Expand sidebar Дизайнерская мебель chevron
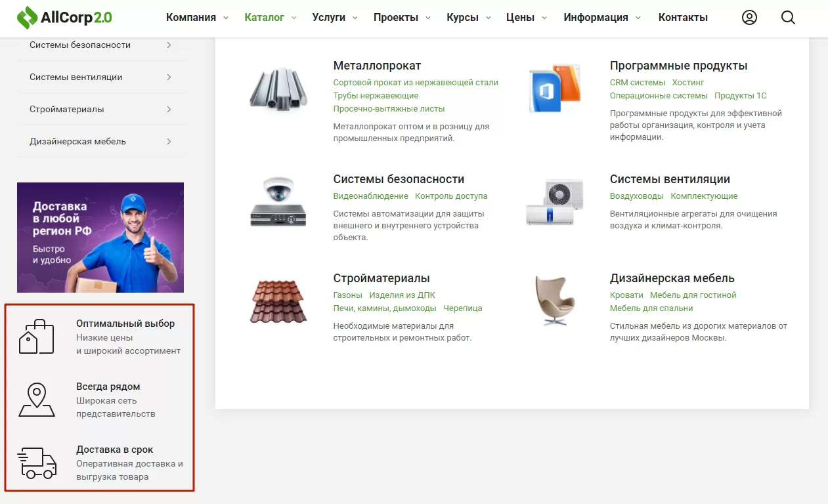Viewport: 828px width, 504px height. click(x=169, y=141)
